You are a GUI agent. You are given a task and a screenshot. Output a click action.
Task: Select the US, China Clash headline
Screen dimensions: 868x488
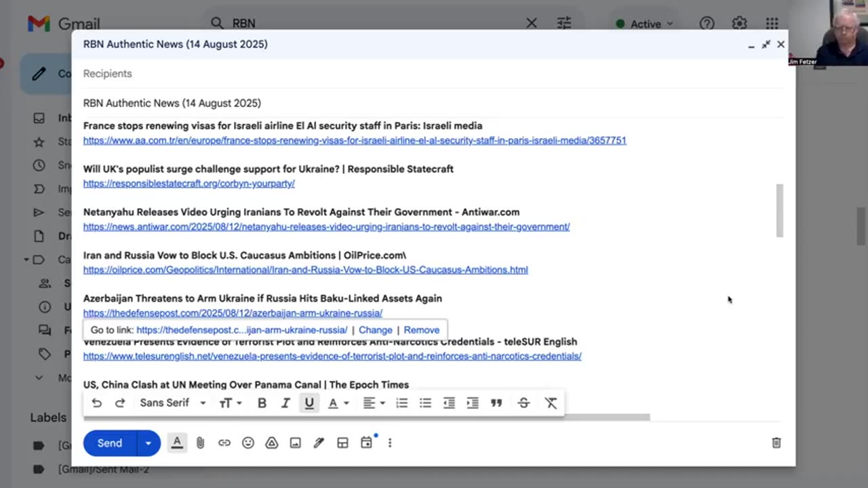pyautogui.click(x=246, y=384)
